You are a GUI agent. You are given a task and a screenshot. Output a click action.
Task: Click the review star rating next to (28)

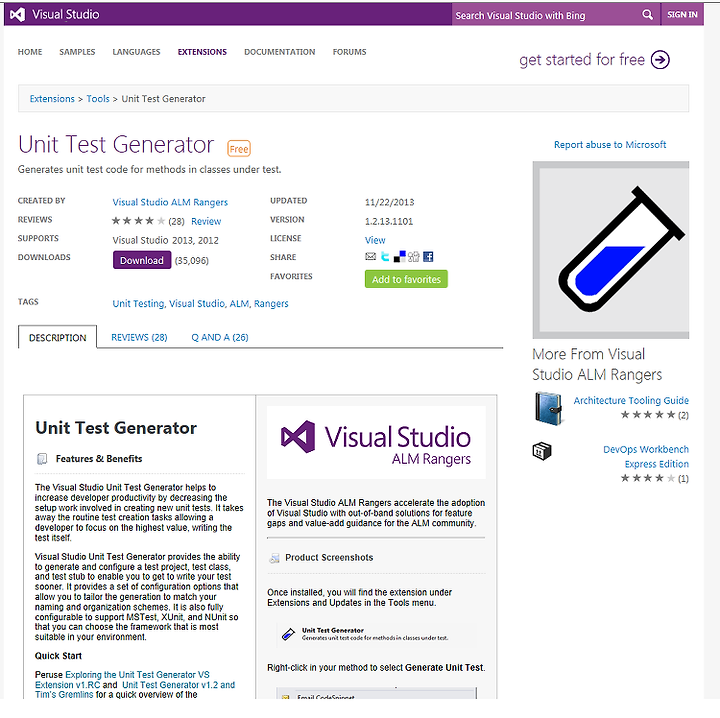point(138,221)
